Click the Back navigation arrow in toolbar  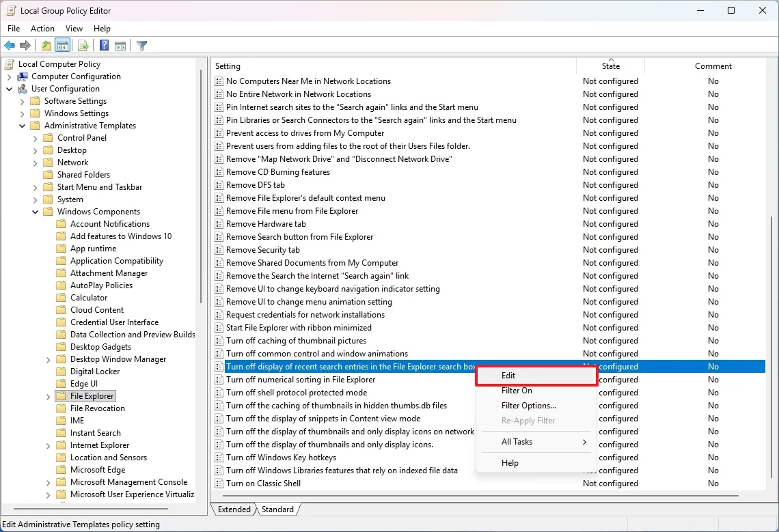pos(10,45)
